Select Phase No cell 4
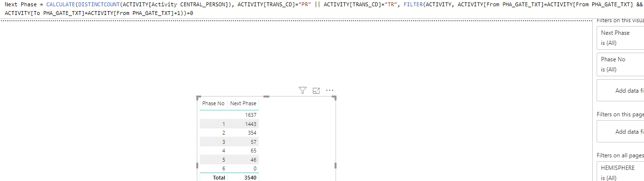The image size is (644, 181). pos(223,151)
